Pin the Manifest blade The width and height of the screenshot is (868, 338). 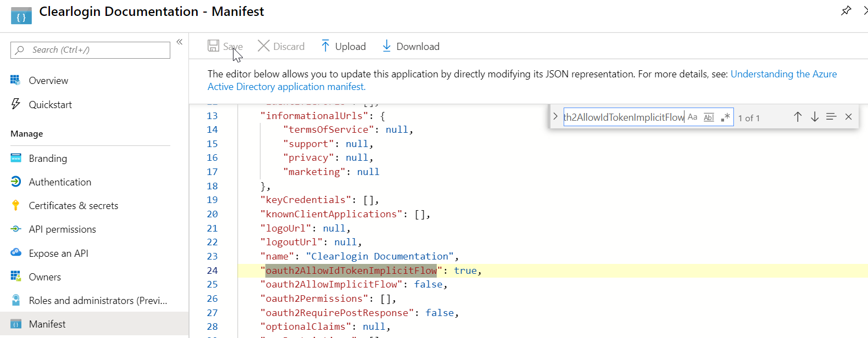point(846,10)
